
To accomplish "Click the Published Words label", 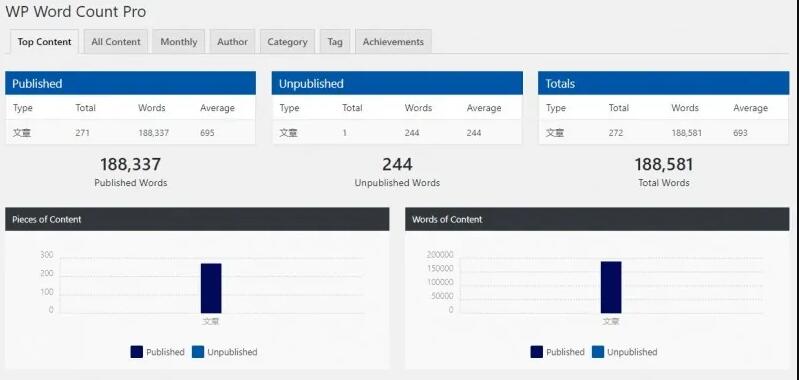I will [x=130, y=183].
